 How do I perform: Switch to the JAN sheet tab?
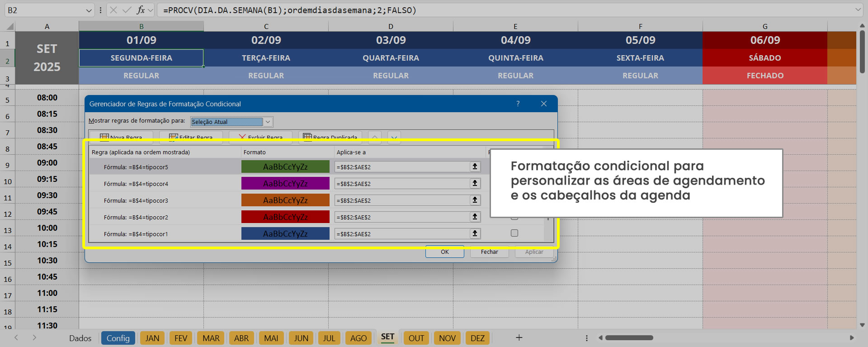point(152,338)
